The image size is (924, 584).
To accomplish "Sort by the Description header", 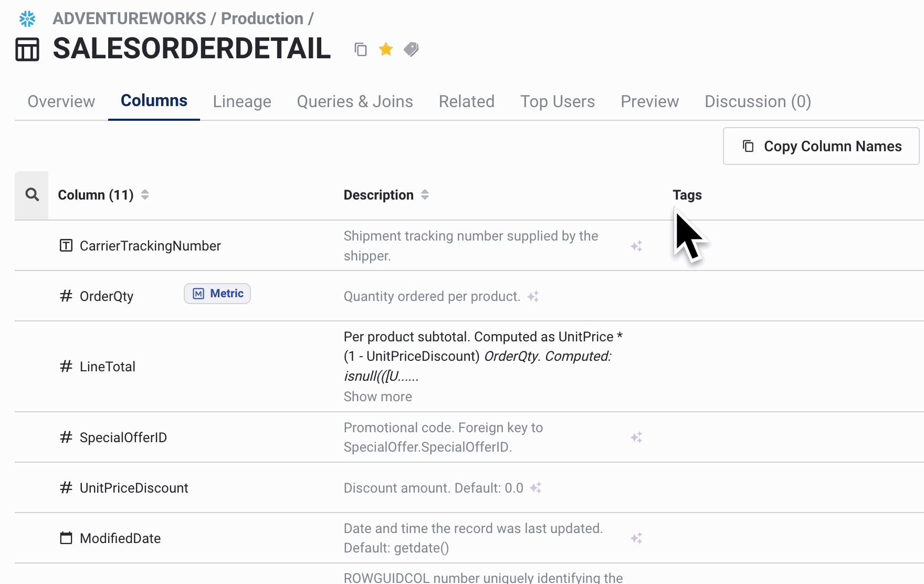I will (x=425, y=195).
